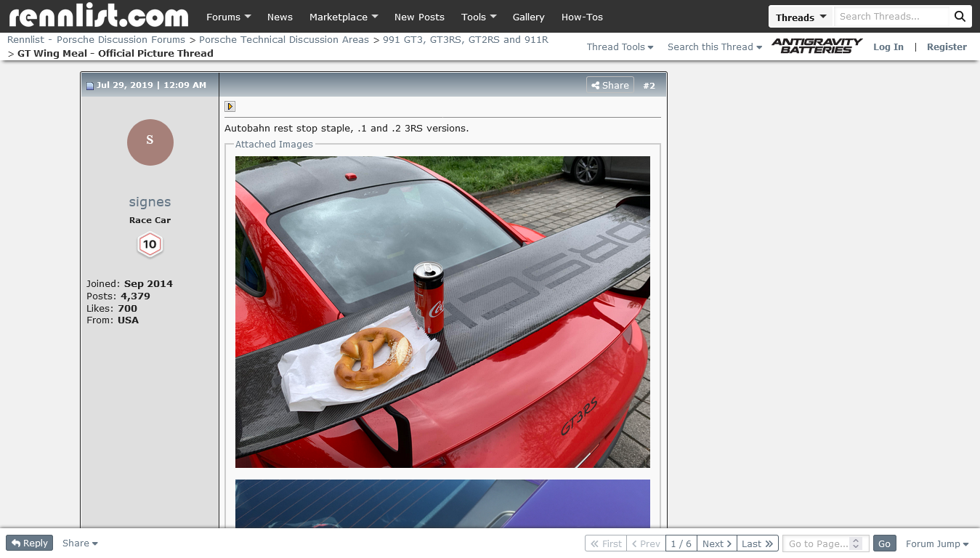Open the signes user avatar
The image size is (980, 558).
tap(150, 142)
